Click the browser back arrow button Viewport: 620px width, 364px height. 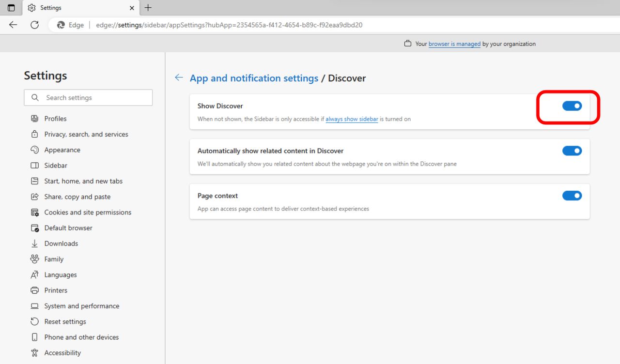tap(13, 25)
